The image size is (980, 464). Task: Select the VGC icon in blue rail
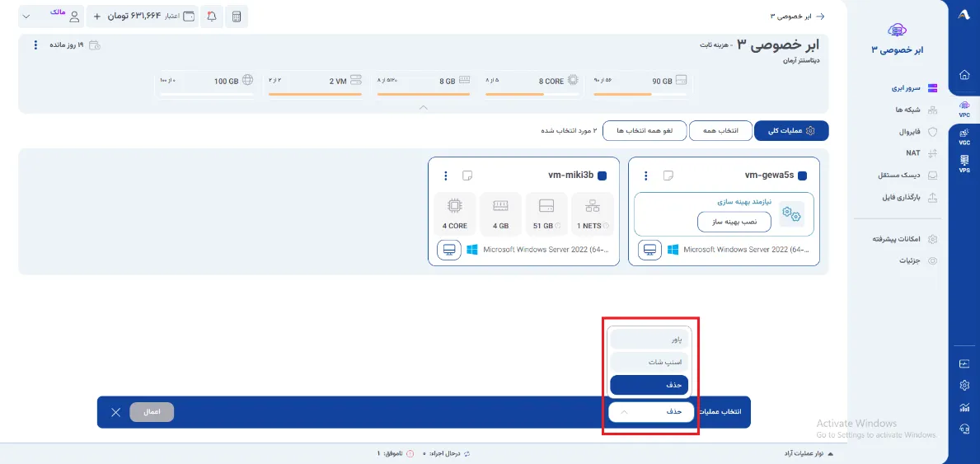(964, 137)
